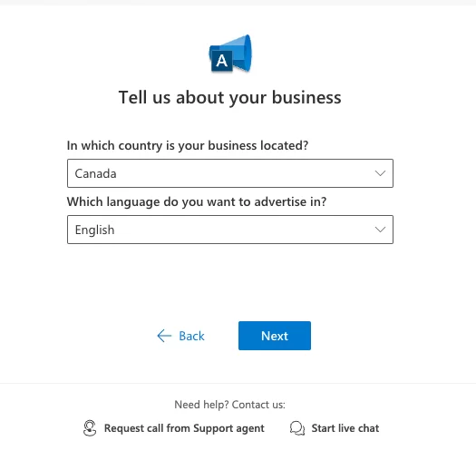Click the 'In which country' question label
The image size is (476, 470).
pyautogui.click(x=188, y=145)
